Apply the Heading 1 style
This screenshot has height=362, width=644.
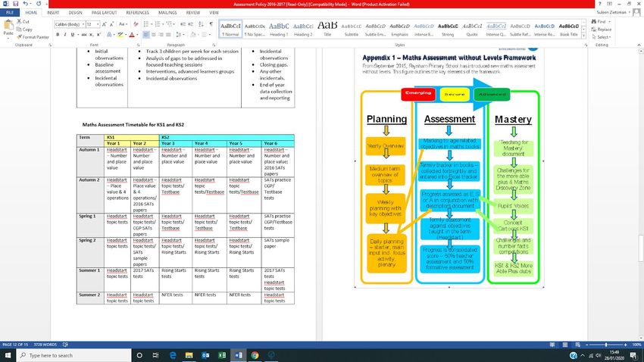click(x=279, y=29)
